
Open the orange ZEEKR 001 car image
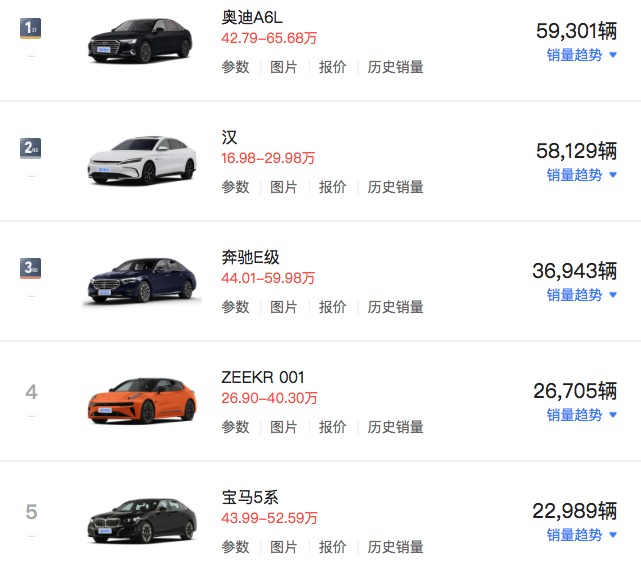coord(140,399)
